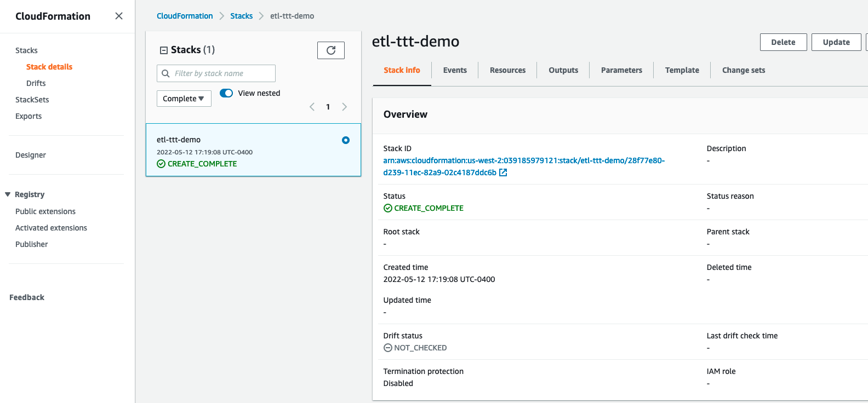Open Public extensions
The image size is (868, 403).
(x=45, y=211)
